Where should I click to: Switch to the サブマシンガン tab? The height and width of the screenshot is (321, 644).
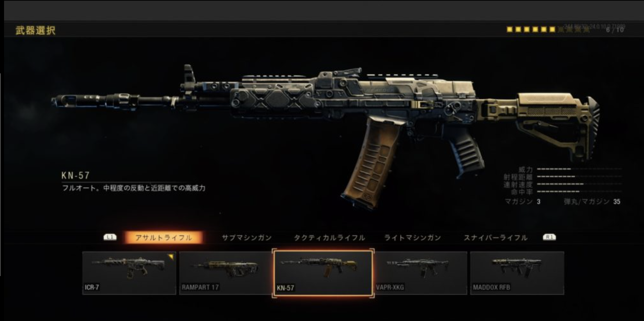pos(247,238)
